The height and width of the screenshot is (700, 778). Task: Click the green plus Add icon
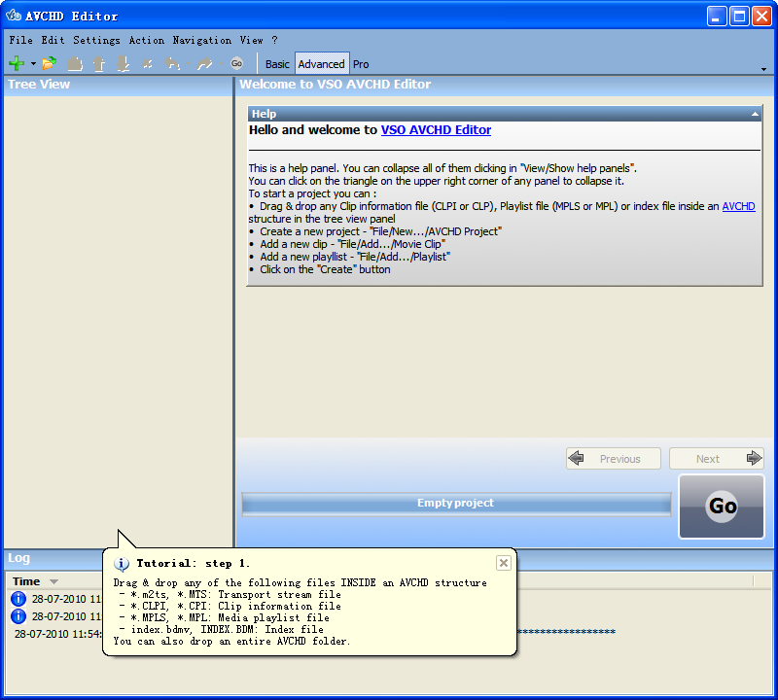[x=17, y=63]
